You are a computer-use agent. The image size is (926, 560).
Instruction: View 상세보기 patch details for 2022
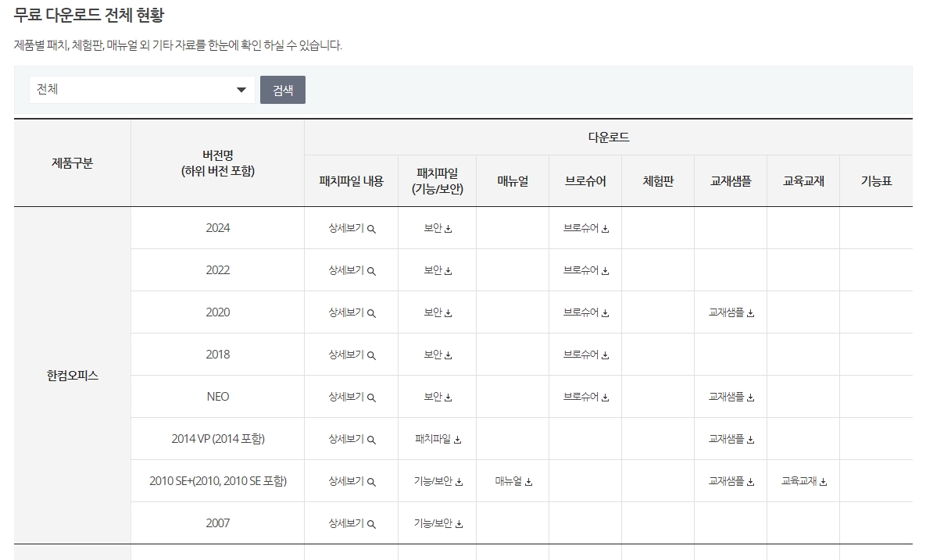click(352, 270)
